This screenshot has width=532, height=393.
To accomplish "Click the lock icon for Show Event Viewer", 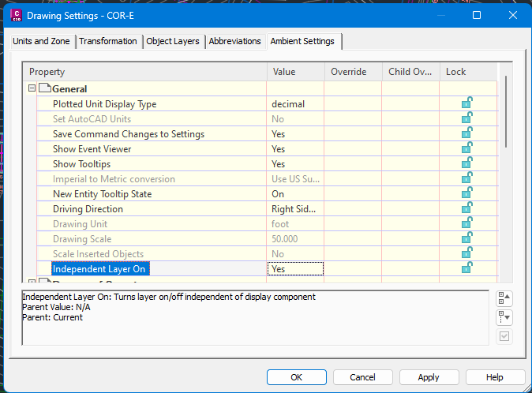I will pyautogui.click(x=467, y=148).
